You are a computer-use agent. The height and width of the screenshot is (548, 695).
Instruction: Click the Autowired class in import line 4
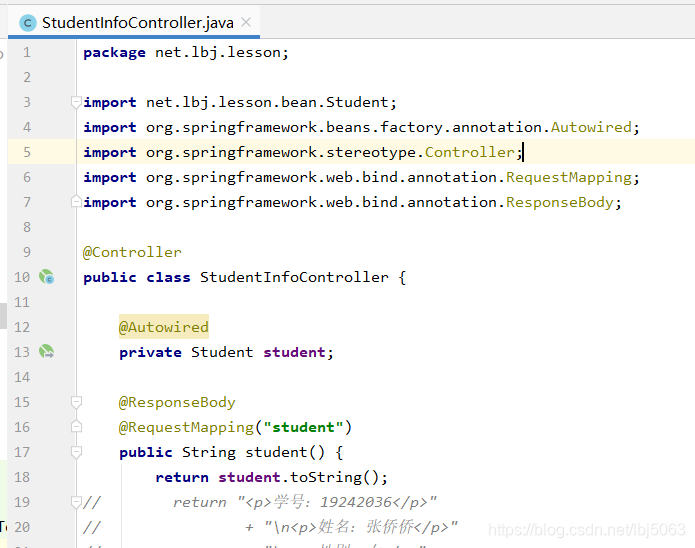[x=591, y=128]
